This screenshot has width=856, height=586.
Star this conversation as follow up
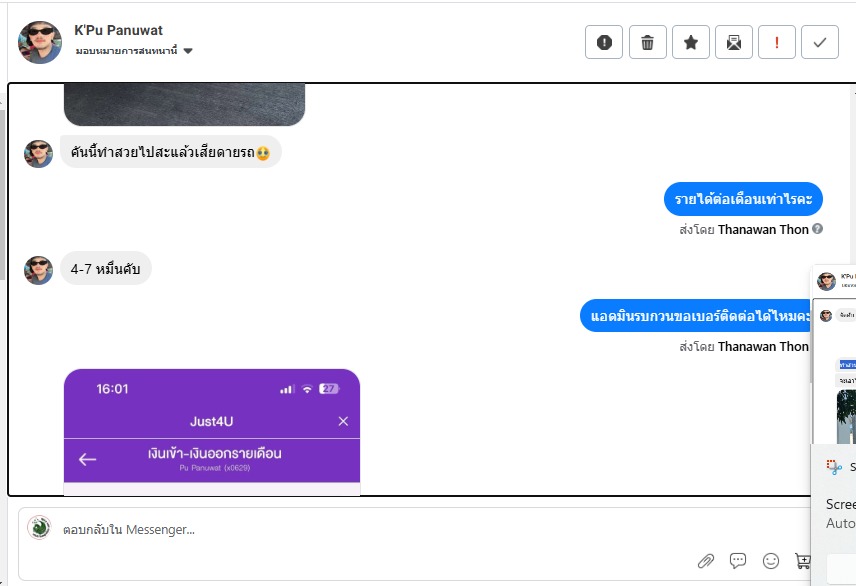[691, 42]
